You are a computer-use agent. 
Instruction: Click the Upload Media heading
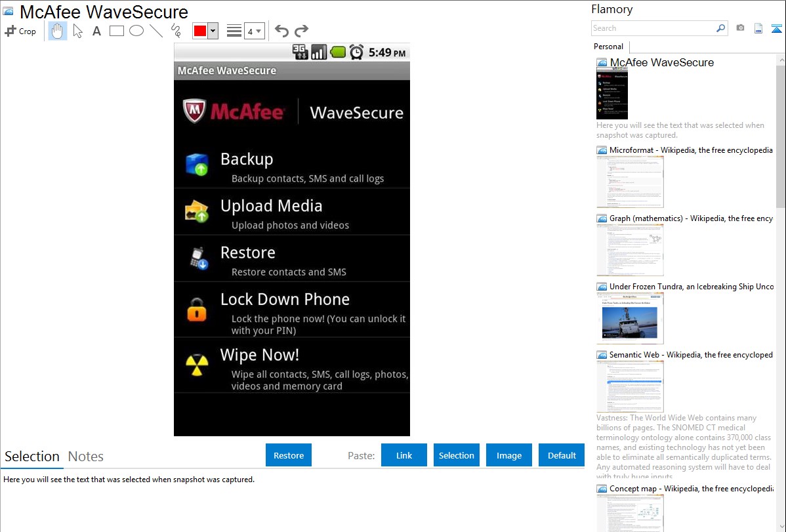tap(271, 205)
